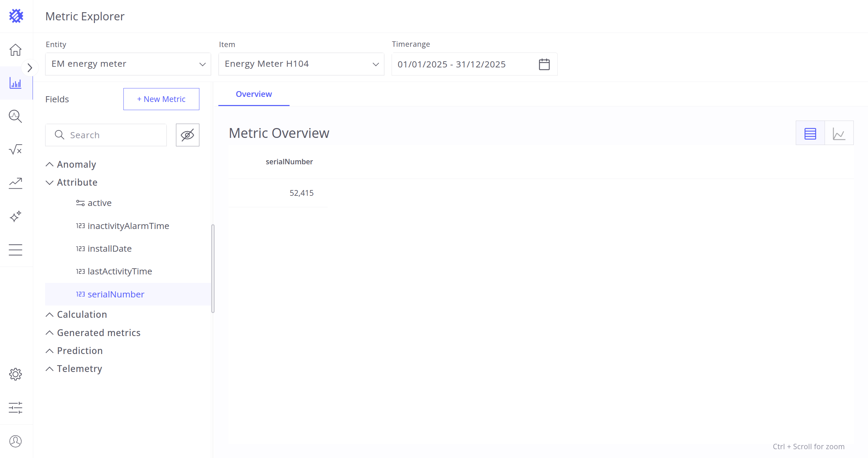Open the Timerange calendar picker
The height and width of the screenshot is (458, 868).
pos(544,64)
